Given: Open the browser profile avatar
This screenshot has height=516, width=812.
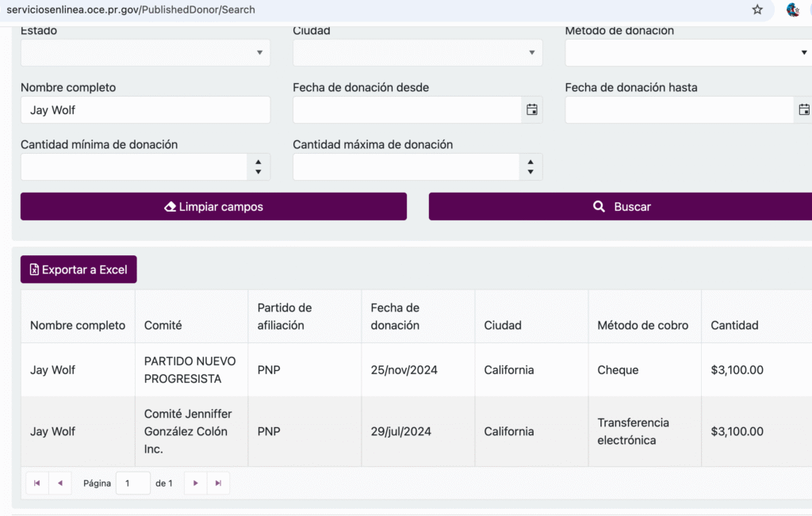Looking at the screenshot, I should click(x=792, y=10).
